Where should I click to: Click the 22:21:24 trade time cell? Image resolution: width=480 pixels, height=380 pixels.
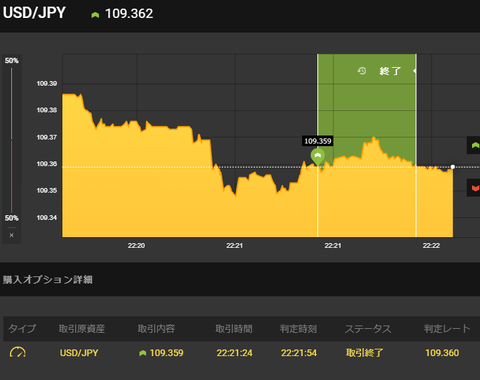click(x=235, y=353)
